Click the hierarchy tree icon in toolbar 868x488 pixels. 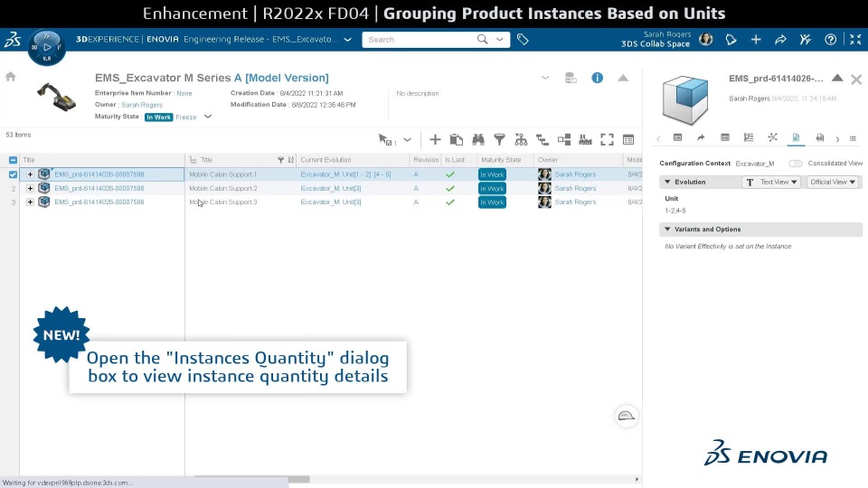pos(521,140)
